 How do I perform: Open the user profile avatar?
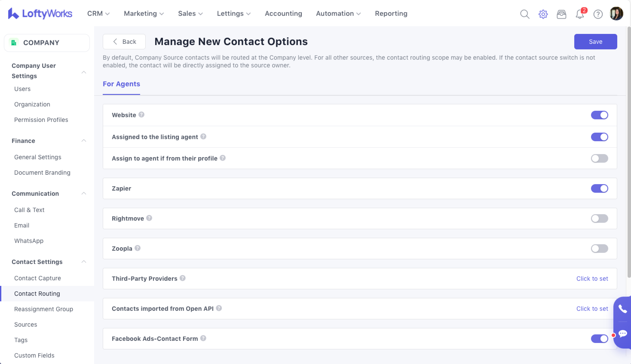[x=616, y=14]
